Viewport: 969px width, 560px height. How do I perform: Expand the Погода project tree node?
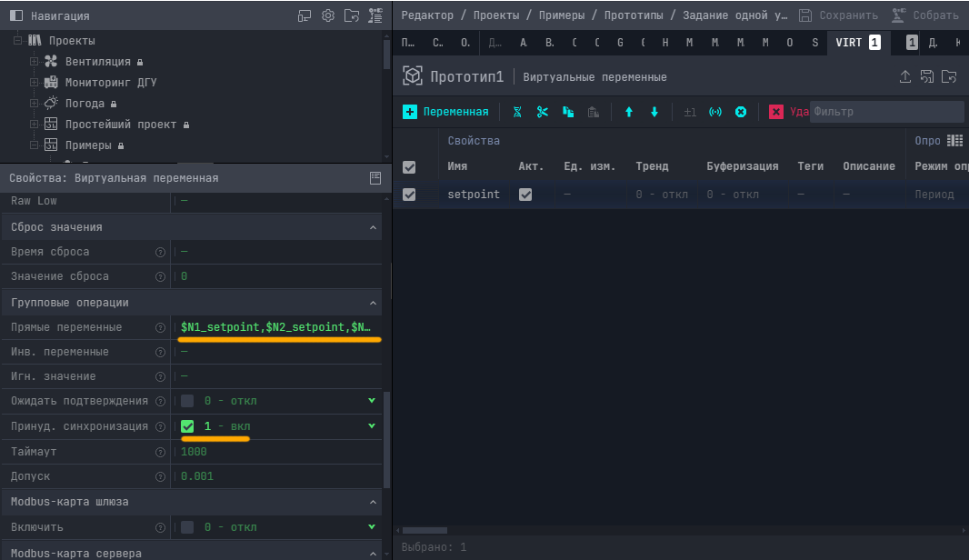point(35,104)
